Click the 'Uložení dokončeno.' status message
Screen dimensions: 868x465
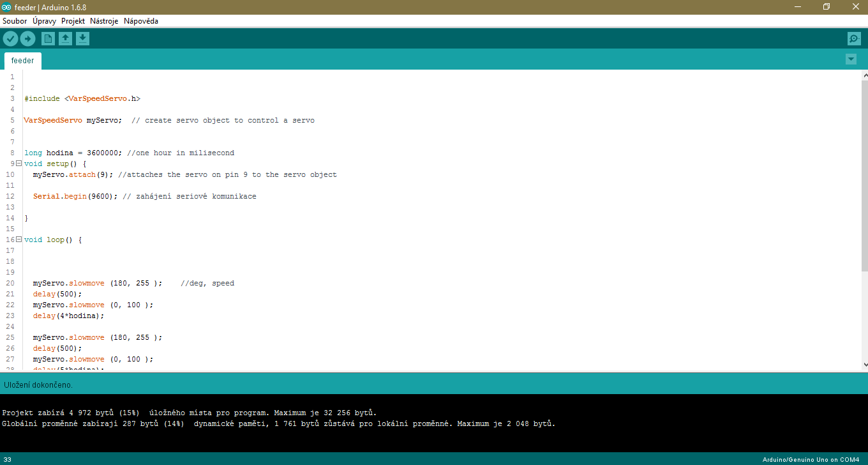(x=38, y=385)
